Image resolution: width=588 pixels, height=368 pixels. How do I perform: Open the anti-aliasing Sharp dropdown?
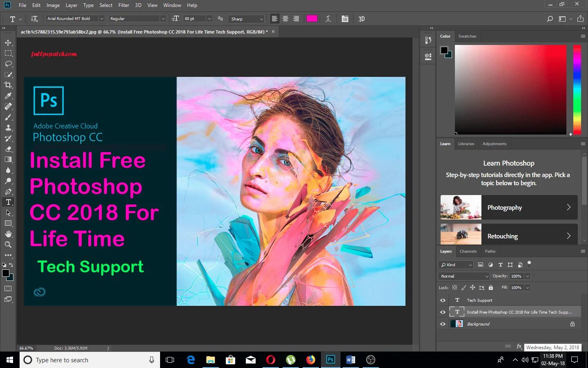coord(246,19)
